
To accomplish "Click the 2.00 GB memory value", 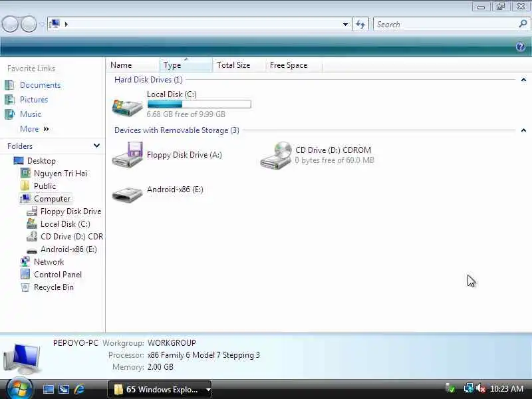I will [x=160, y=367].
